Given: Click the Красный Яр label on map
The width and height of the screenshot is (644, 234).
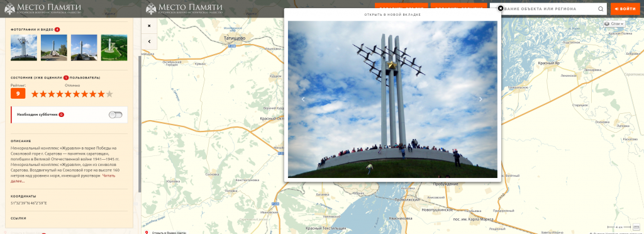Looking at the screenshot, I should click(x=549, y=64).
